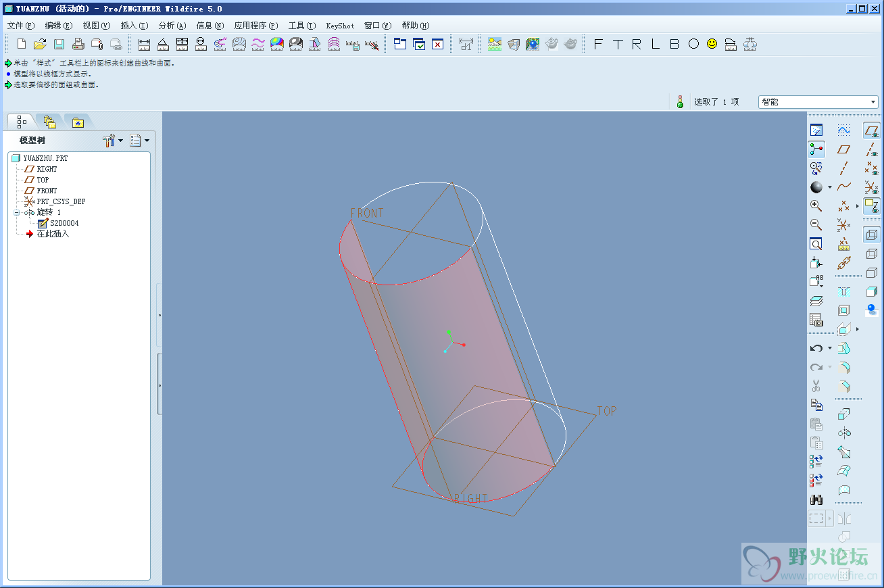The image size is (884, 588).
Task: Set the view to FRONT with the F icon
Action: 597,44
